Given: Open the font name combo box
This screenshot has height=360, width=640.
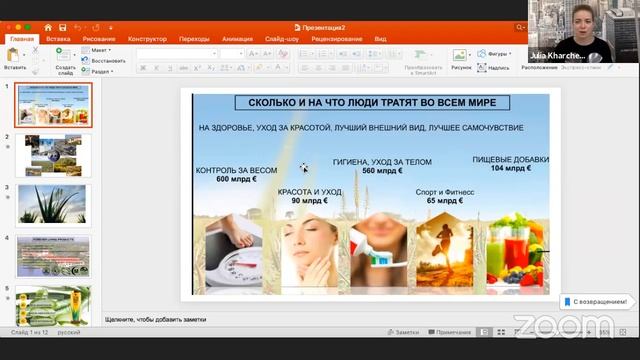Looking at the screenshot, I should 177,54.
